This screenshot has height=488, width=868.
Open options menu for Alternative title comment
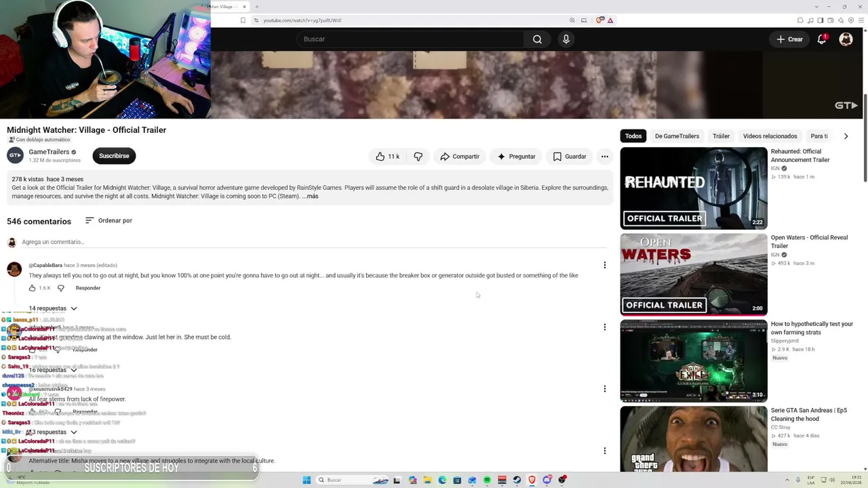[x=605, y=451]
